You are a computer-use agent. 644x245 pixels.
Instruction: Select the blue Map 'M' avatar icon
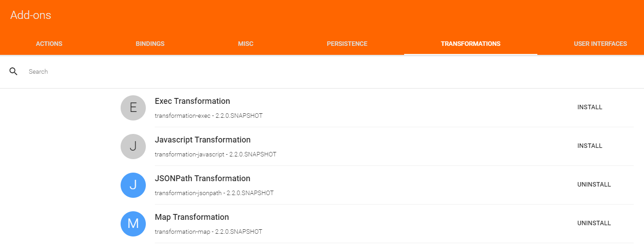pyautogui.click(x=133, y=224)
